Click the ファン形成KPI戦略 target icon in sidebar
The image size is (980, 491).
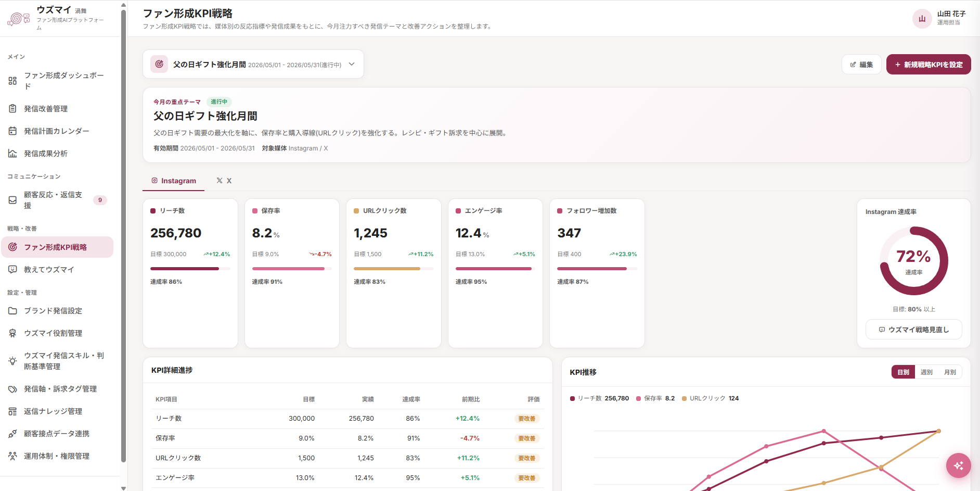(12, 247)
